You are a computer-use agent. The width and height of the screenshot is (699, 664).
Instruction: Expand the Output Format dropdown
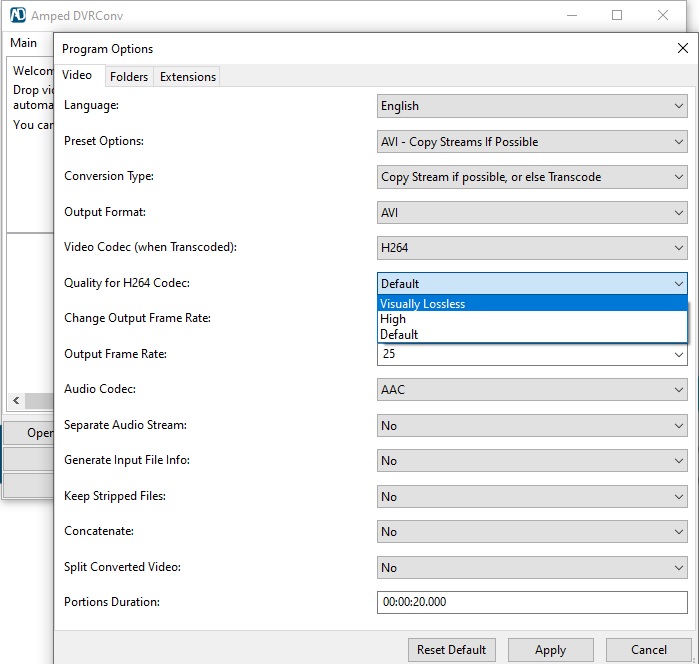pos(532,213)
